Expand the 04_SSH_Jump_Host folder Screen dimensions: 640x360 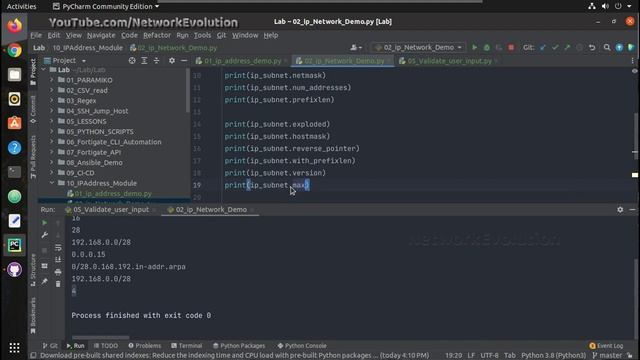[51, 111]
